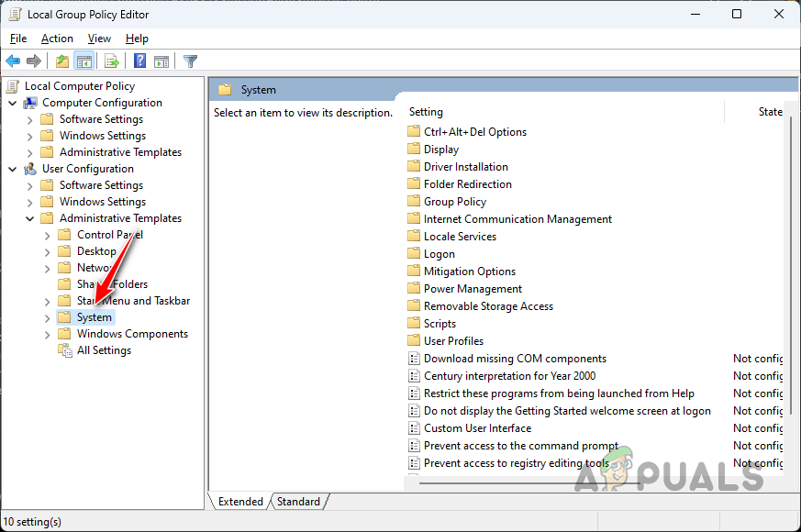Click the Filter toolbar icon
Image resolution: width=801 pixels, height=532 pixels.
click(190, 61)
